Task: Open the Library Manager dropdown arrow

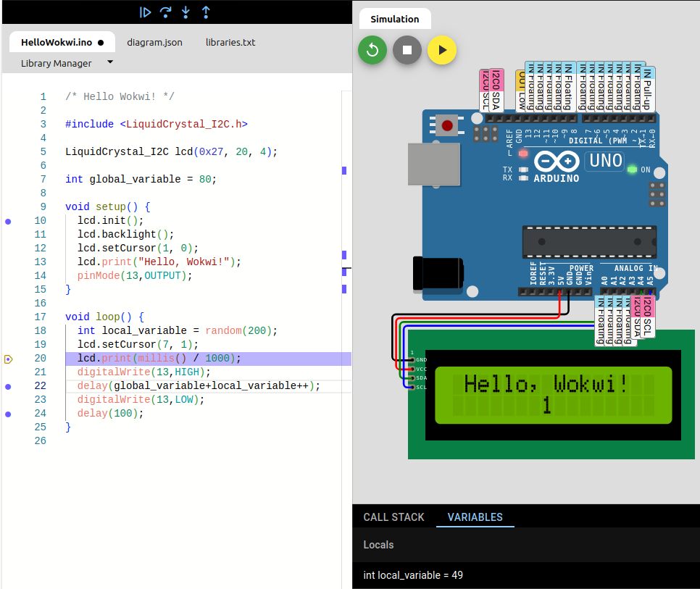Action: coord(110,62)
